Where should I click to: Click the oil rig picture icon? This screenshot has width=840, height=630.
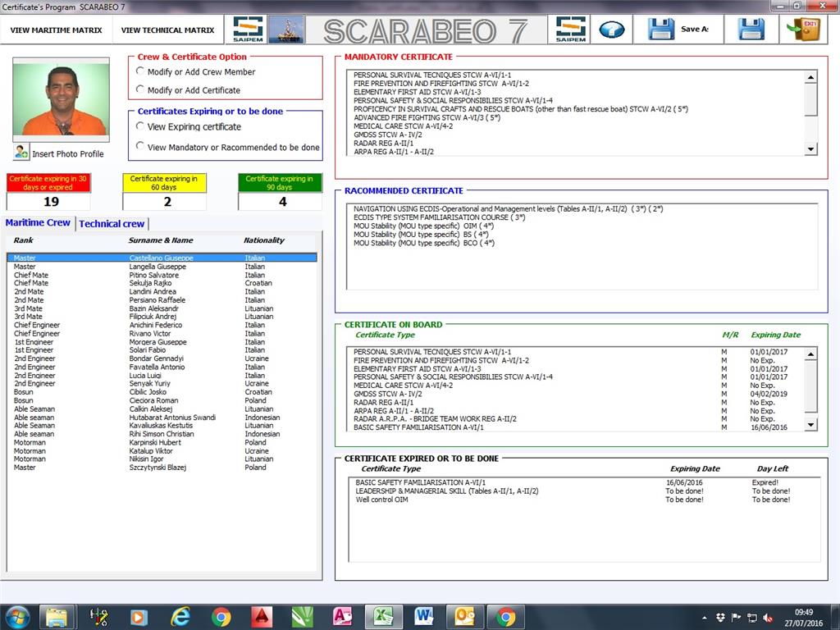pyautogui.click(x=285, y=29)
